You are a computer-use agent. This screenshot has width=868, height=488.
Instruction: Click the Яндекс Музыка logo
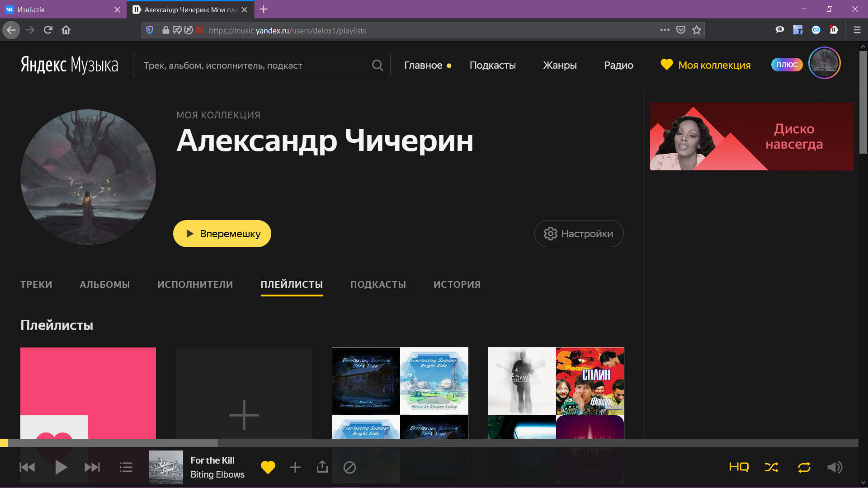point(69,65)
